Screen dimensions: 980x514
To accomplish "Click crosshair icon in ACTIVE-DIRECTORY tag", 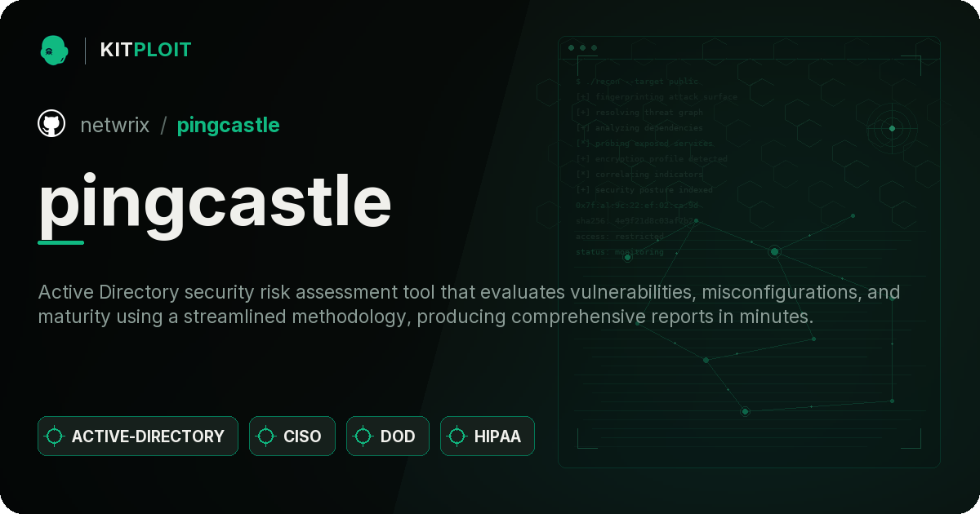I will [x=55, y=436].
